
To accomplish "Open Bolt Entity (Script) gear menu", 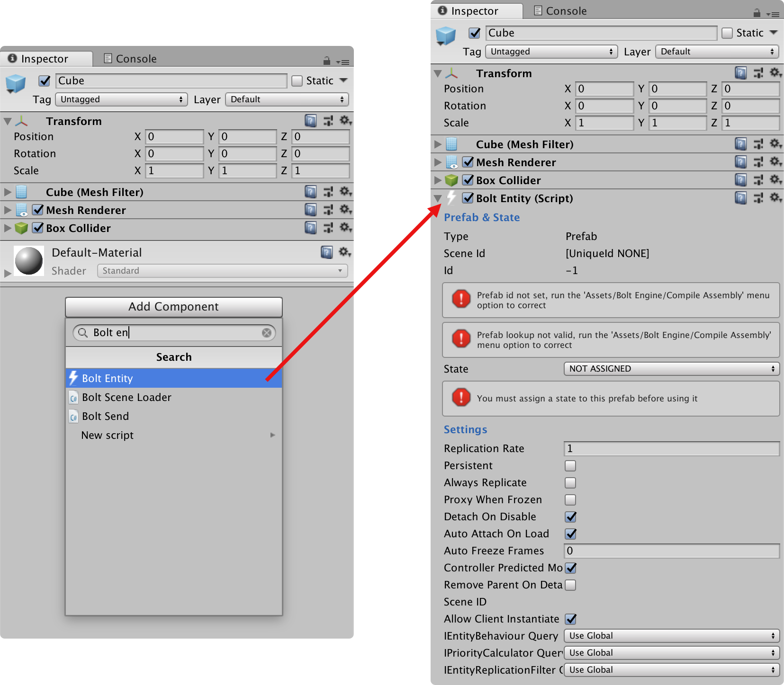I will 775,197.
